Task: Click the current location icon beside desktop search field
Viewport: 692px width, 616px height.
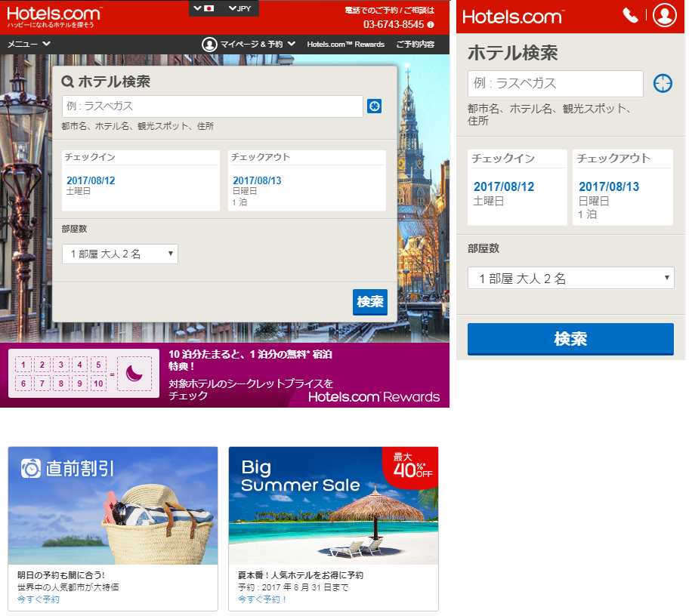Action: [x=374, y=106]
